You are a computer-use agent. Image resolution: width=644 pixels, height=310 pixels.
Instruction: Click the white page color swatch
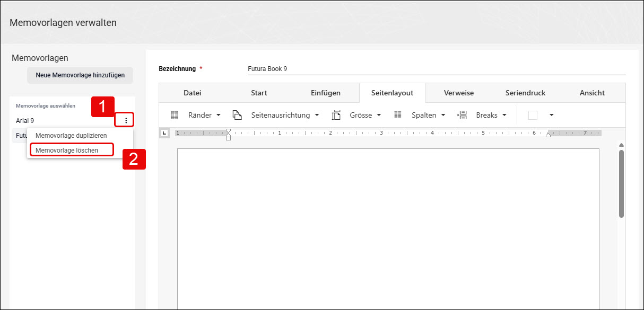pos(533,115)
